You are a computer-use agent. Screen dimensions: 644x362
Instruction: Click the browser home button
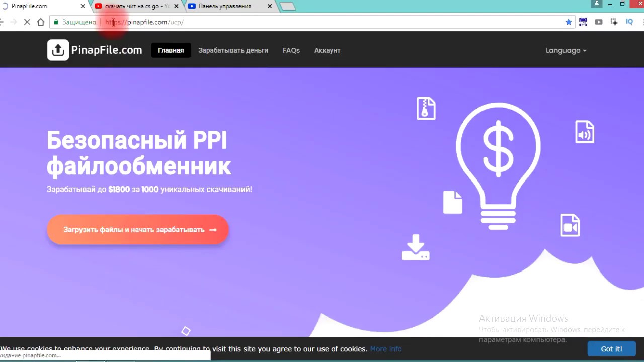pyautogui.click(x=41, y=22)
